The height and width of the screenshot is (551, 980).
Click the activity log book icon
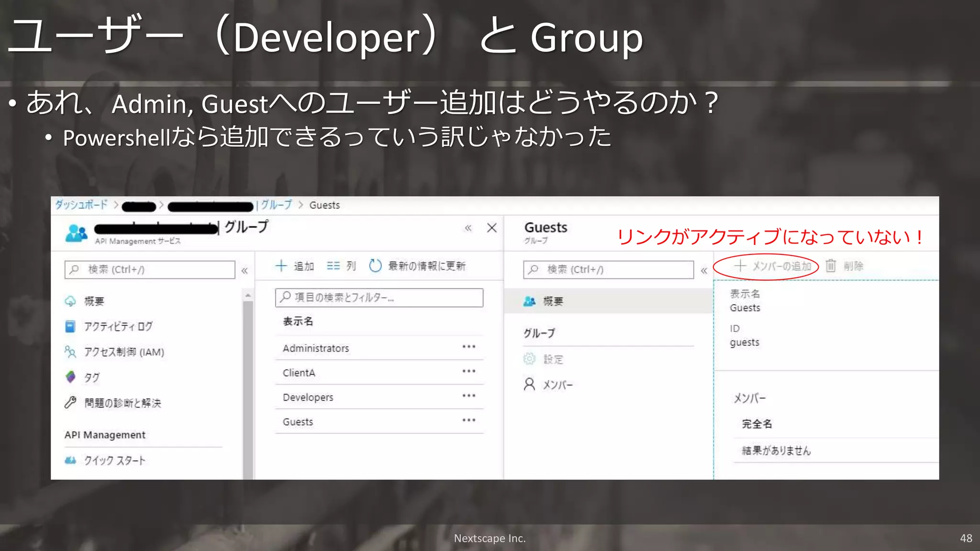[70, 326]
